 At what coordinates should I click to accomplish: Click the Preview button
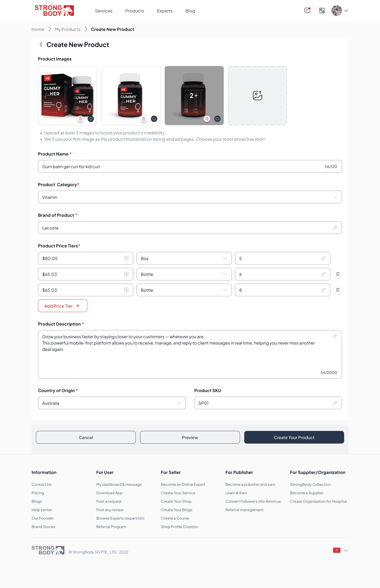click(x=190, y=437)
